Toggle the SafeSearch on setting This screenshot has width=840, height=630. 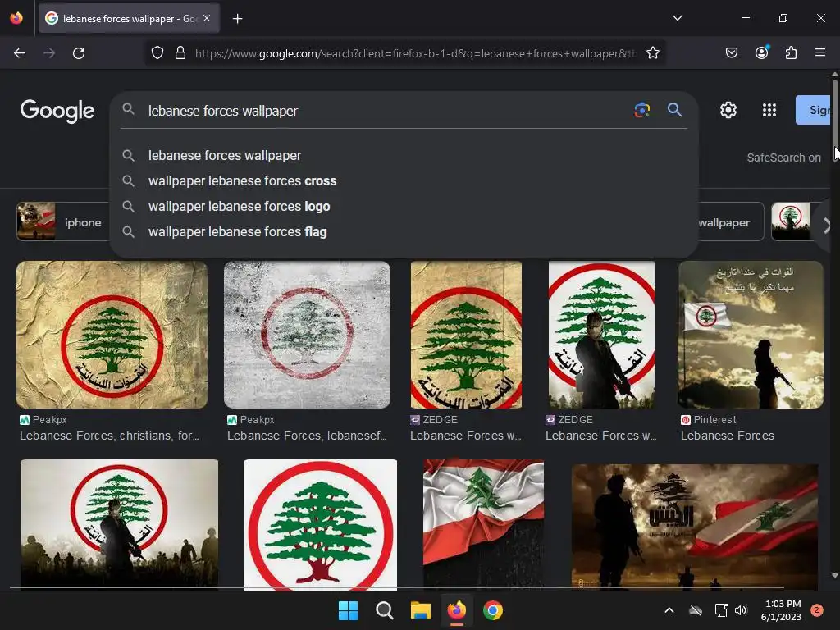[x=783, y=157]
